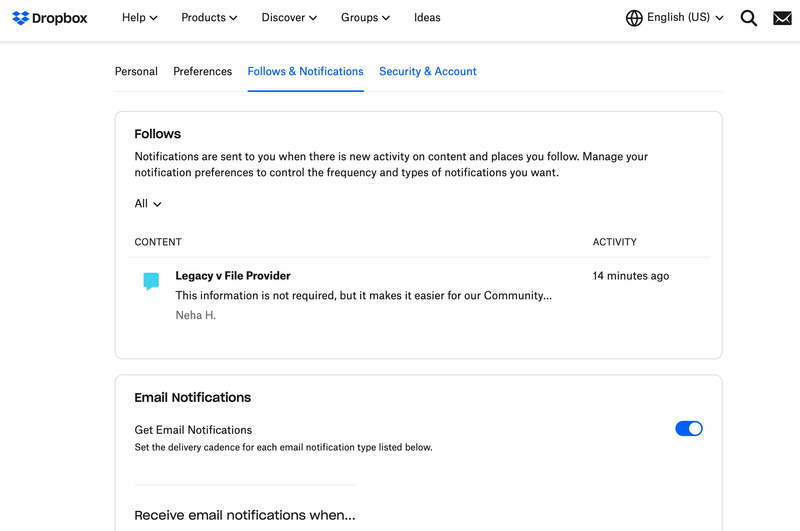Disable Get Email Notifications toggle

pyautogui.click(x=689, y=428)
